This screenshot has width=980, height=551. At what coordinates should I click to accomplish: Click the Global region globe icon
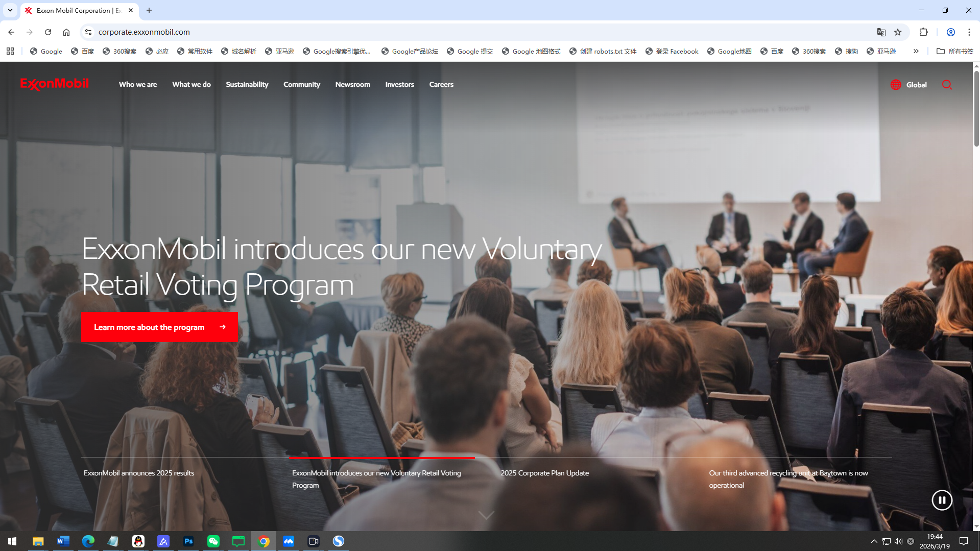coord(896,85)
